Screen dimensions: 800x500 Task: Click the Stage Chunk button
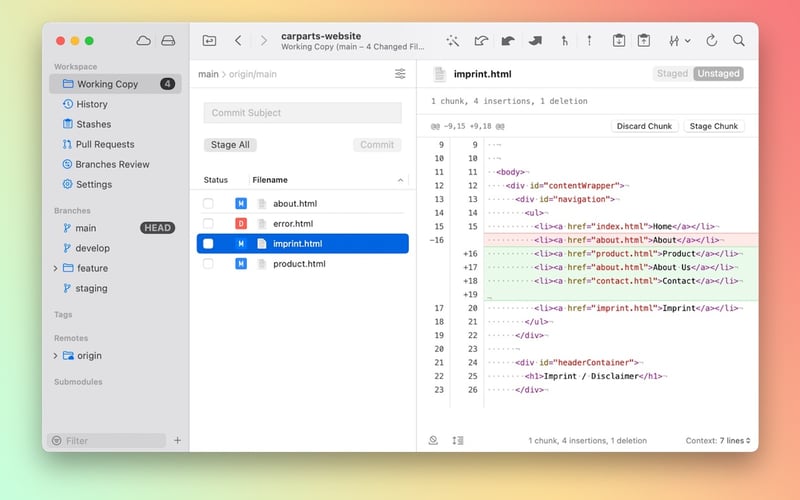(714, 126)
